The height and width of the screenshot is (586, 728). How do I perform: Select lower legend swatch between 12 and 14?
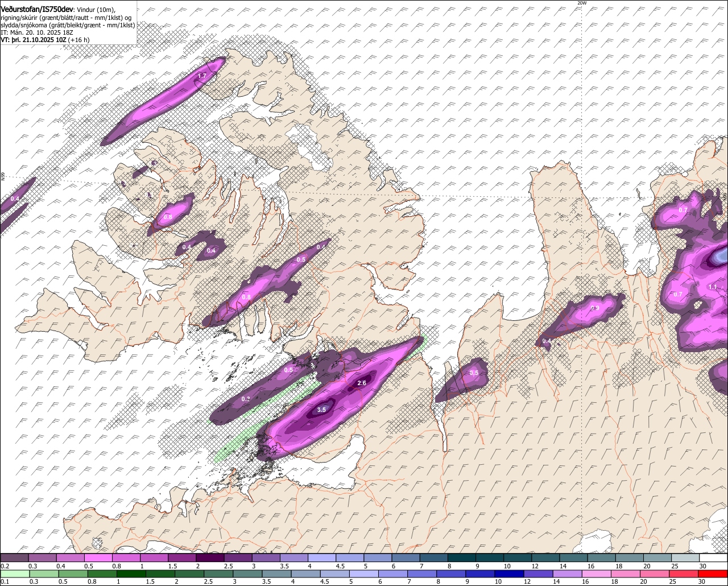(537, 574)
